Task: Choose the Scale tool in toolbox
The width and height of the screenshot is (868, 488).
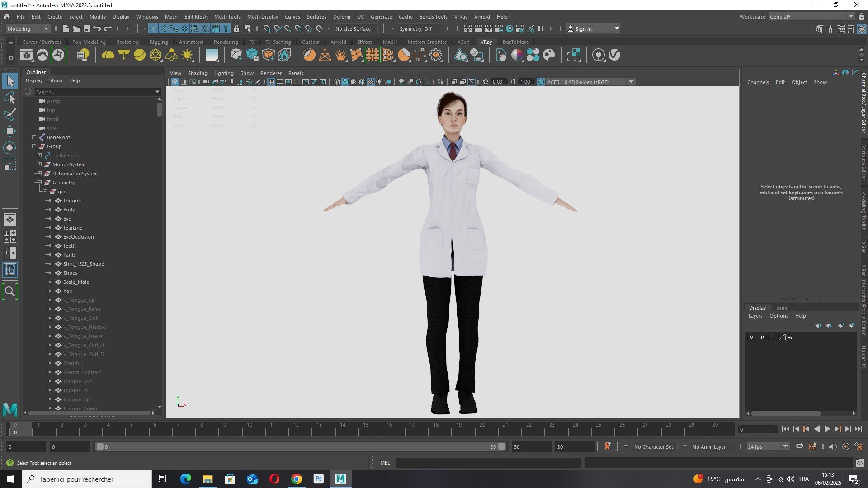Action: [10, 164]
